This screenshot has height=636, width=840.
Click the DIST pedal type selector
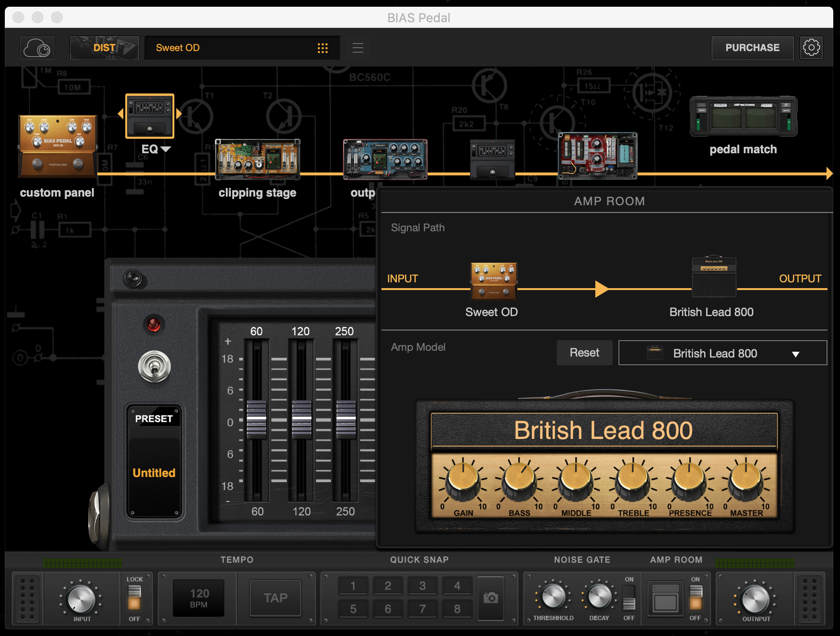(x=105, y=48)
